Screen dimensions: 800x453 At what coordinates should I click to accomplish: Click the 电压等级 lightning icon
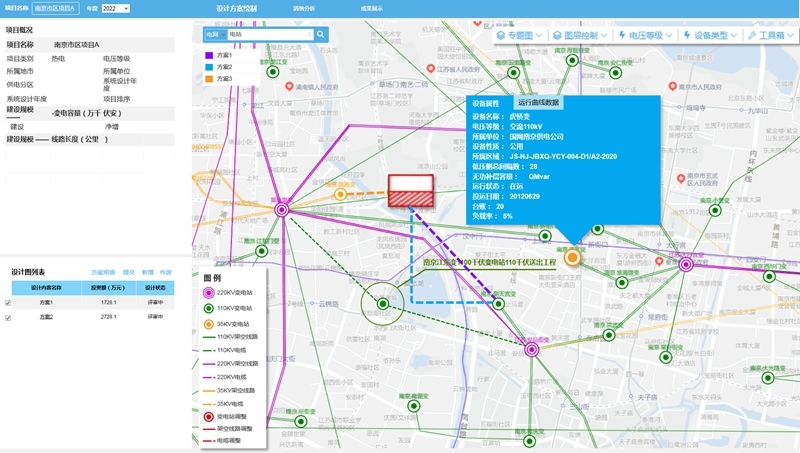622,35
